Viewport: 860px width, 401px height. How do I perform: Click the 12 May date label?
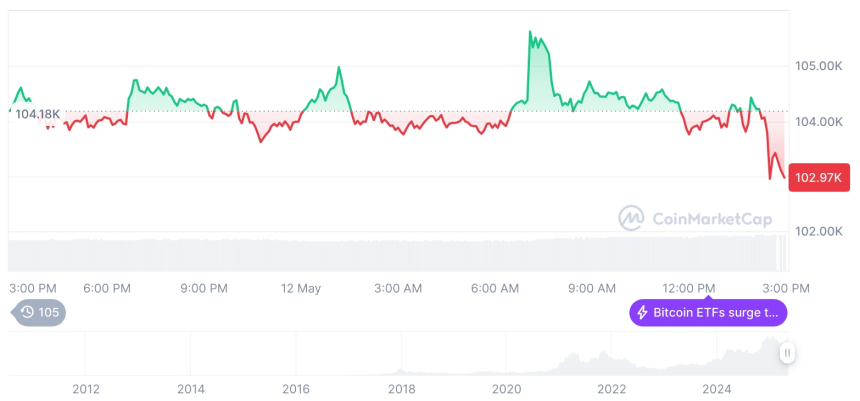tap(301, 288)
